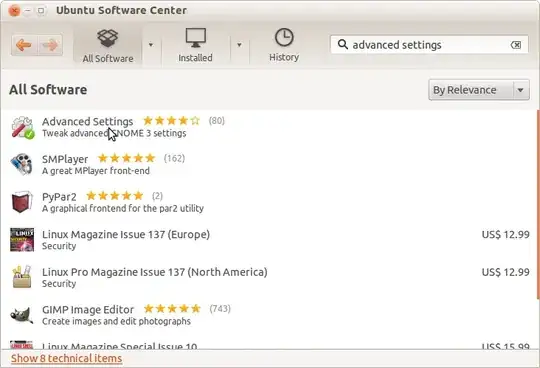Select the GIMP Image Editor result title
Viewport: 540px width, 368px height.
click(x=88, y=309)
